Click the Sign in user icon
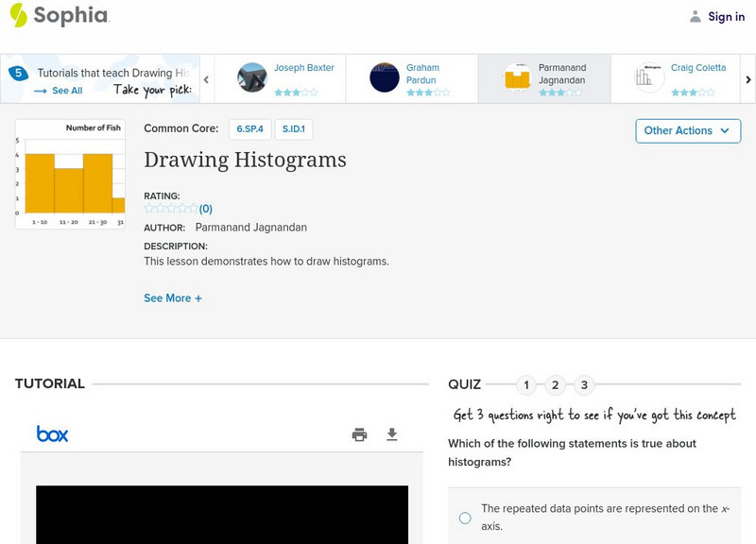756x544 pixels. click(696, 16)
